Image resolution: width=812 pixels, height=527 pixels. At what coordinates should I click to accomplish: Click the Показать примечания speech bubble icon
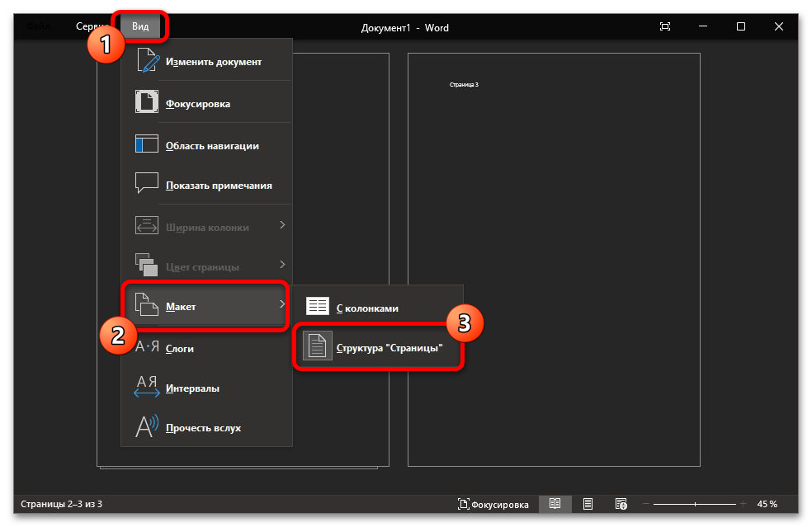tap(146, 185)
